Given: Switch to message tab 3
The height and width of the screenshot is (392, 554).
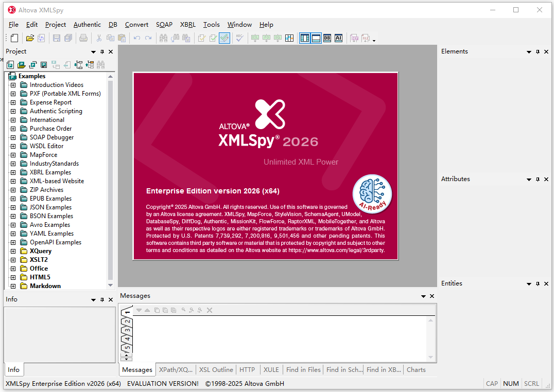Looking at the screenshot, I should click(x=127, y=330).
